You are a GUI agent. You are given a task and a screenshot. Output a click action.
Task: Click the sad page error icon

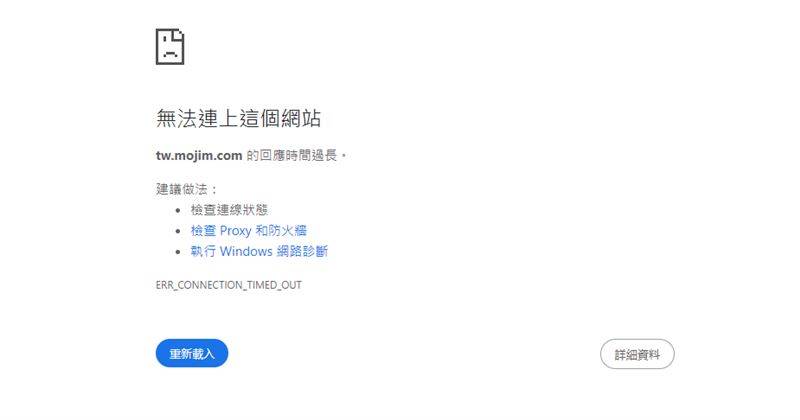tap(170, 46)
